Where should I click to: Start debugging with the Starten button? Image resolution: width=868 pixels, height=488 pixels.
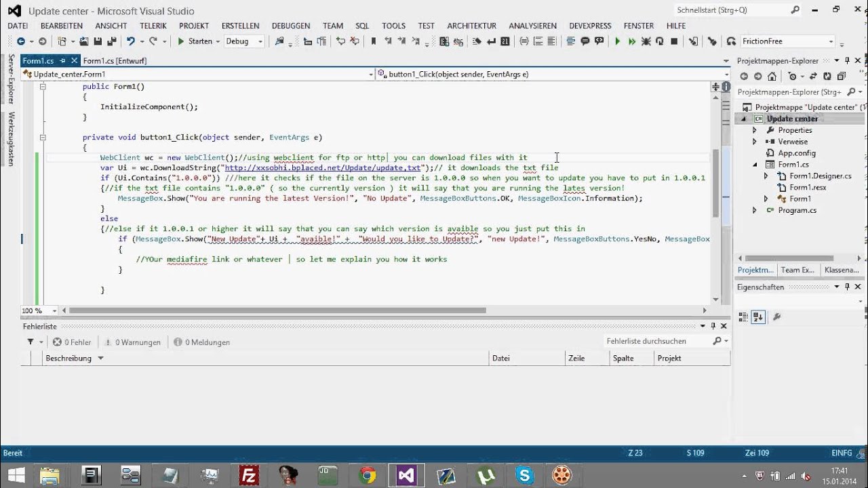pyautogui.click(x=195, y=41)
